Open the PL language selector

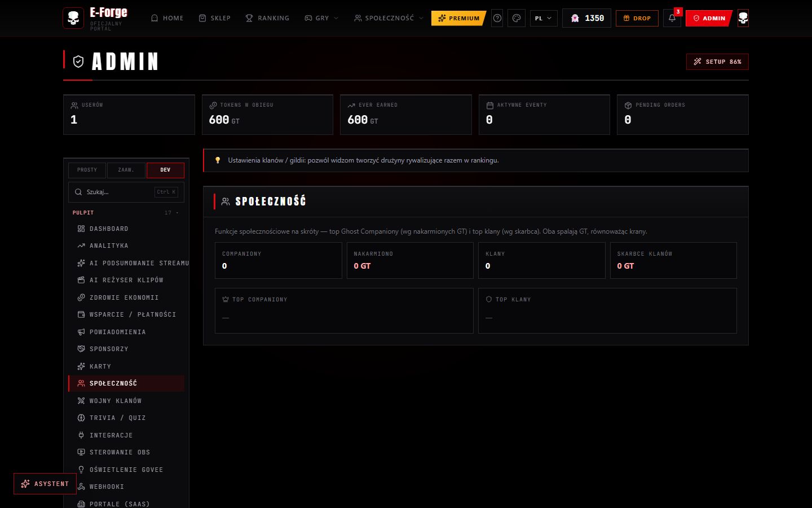pyautogui.click(x=544, y=18)
